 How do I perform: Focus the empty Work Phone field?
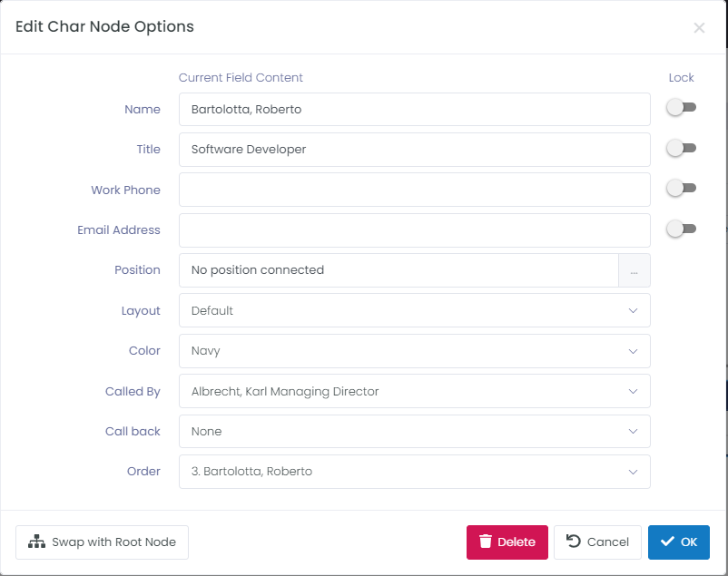[x=415, y=190]
